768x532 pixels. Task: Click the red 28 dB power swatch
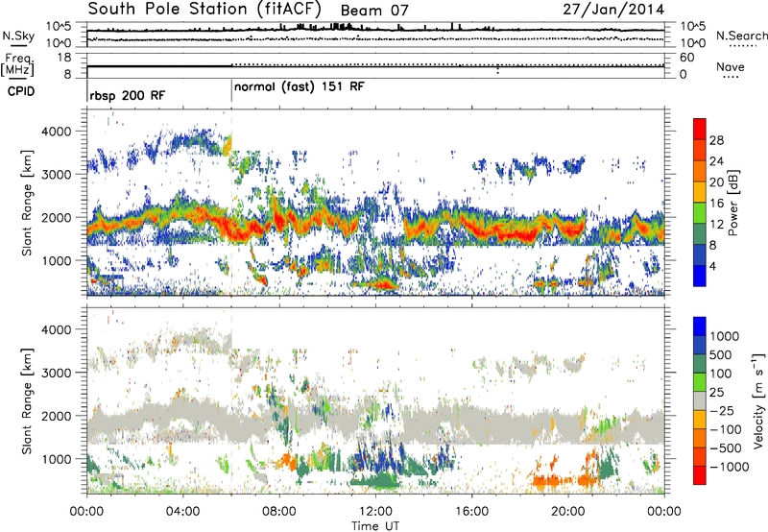click(700, 129)
